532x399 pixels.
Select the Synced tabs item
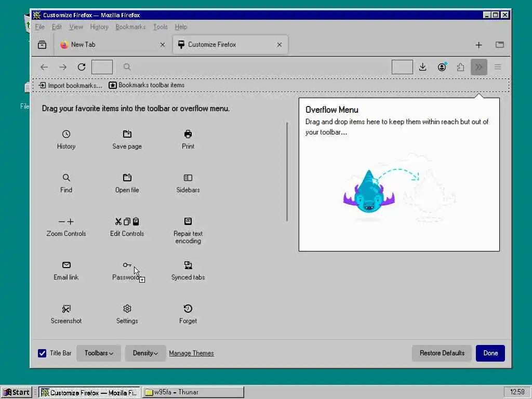click(188, 271)
